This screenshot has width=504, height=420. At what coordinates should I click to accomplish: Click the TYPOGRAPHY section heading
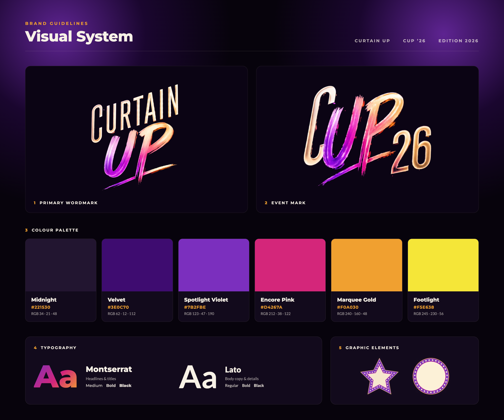tap(59, 348)
